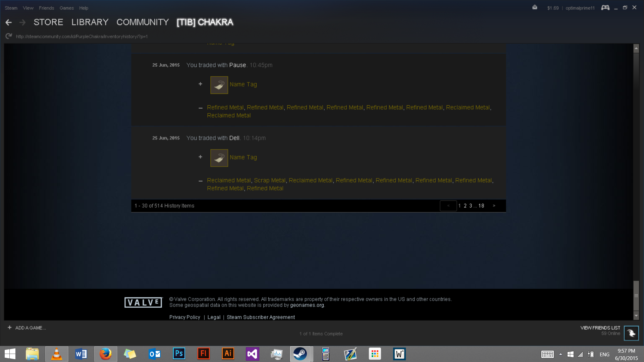Open the inbox notification icon
Image resolution: width=644 pixels, height=362 pixels.
535,7
